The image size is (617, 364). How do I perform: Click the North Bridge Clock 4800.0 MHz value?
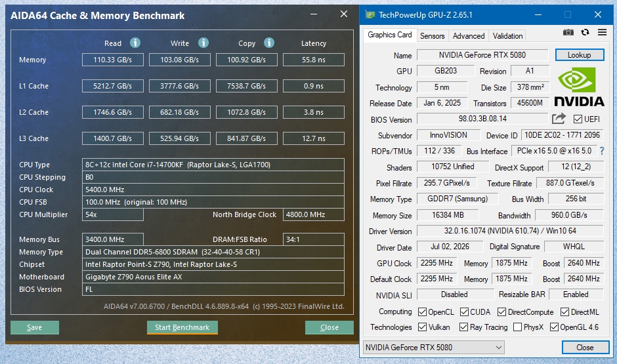pyautogui.click(x=314, y=214)
